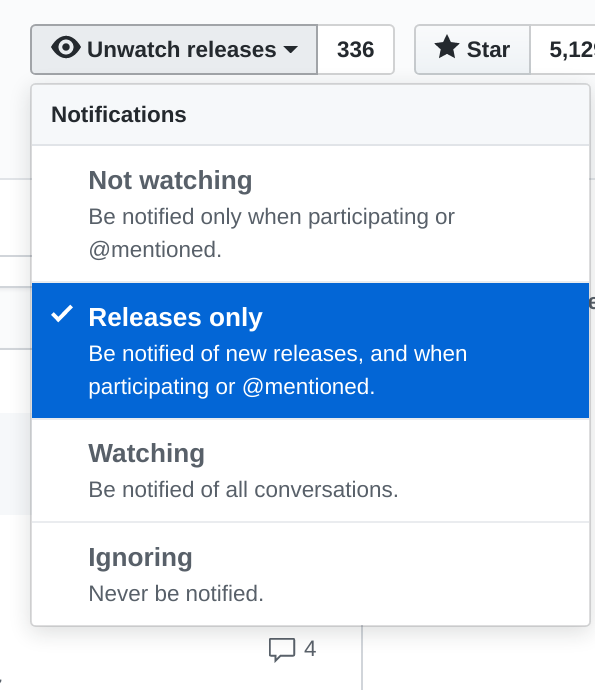
Task: Click the Notifications header text
Action: click(119, 114)
